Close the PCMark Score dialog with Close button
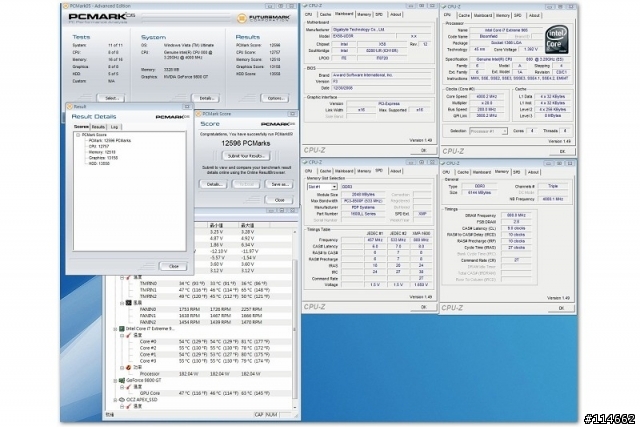Screen dimensions: 640x427 279,200
